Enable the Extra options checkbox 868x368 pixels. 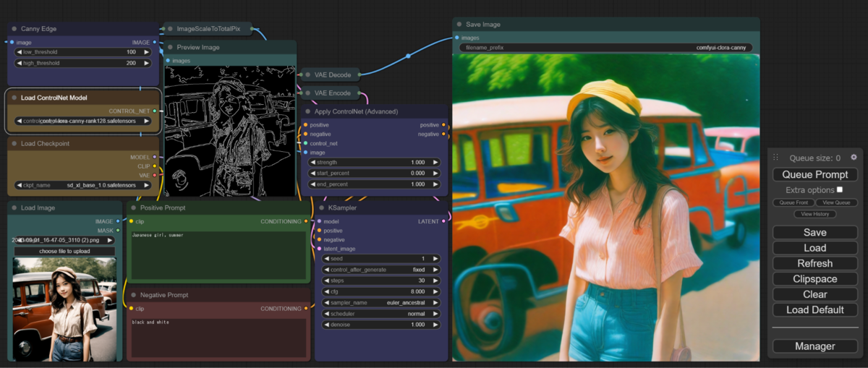[x=839, y=189]
